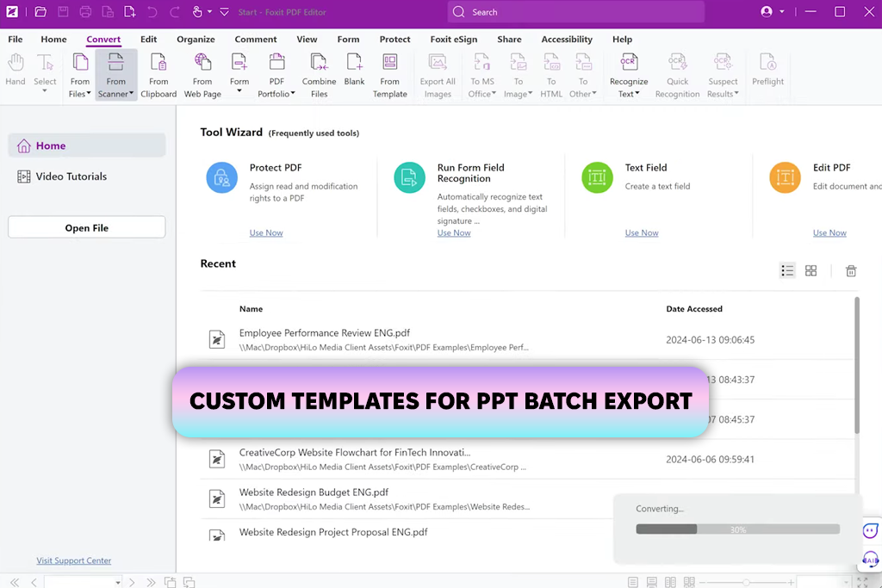Switch Recent files to list view

click(787, 271)
